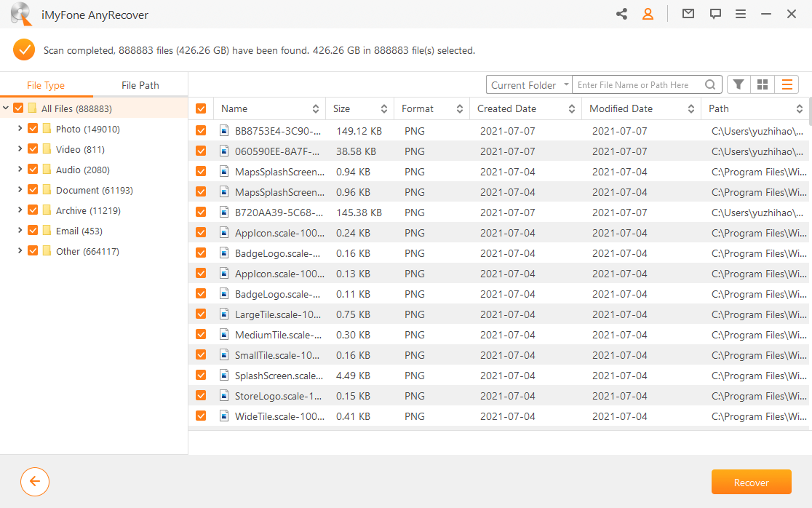812x508 pixels.
Task: Click the share icon in title bar
Action: (x=621, y=14)
